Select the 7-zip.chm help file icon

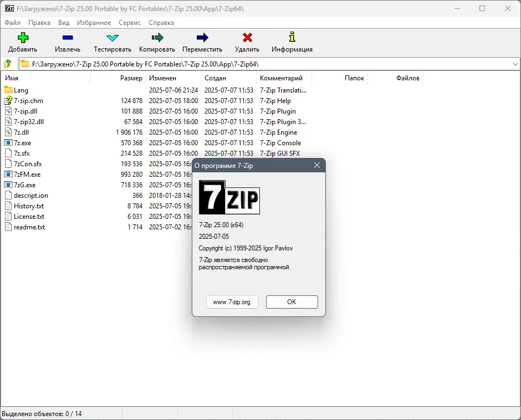pos(8,100)
